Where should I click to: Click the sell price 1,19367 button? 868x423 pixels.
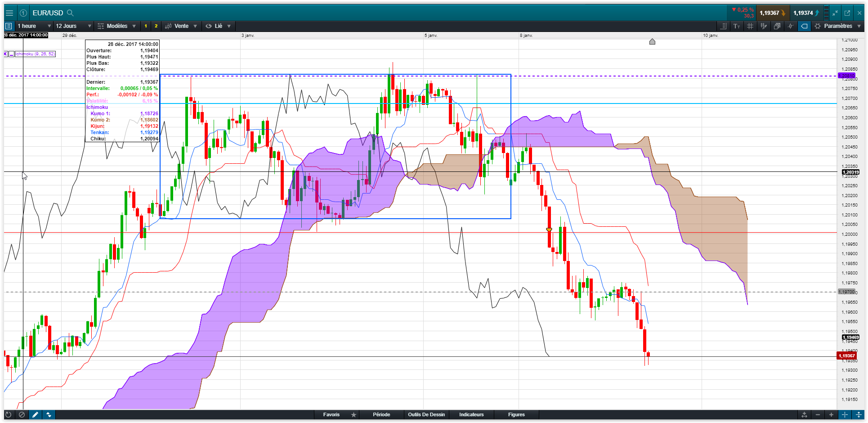tap(772, 13)
